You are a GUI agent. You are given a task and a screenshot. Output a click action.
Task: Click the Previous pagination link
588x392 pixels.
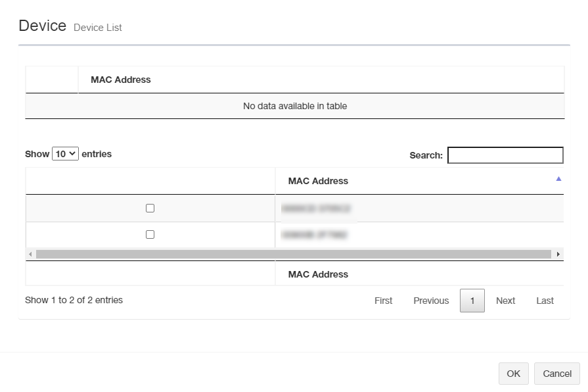[x=431, y=301]
